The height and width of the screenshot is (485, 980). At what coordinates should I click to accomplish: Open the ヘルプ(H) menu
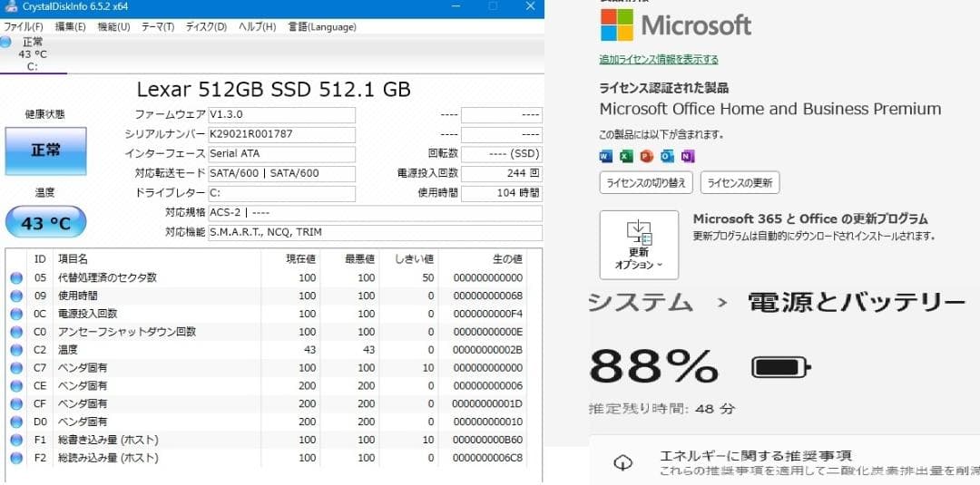(258, 27)
